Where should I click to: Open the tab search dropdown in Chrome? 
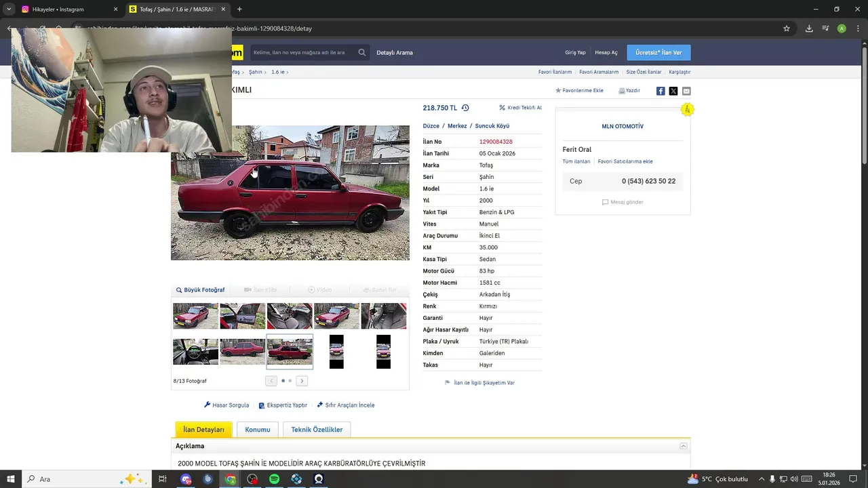[x=9, y=9]
